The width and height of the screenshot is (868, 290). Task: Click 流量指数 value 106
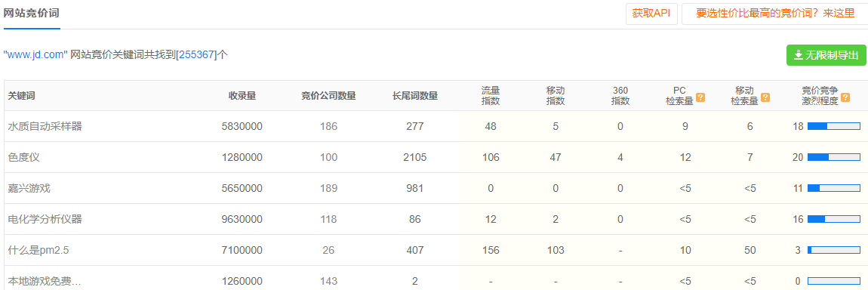(491, 157)
